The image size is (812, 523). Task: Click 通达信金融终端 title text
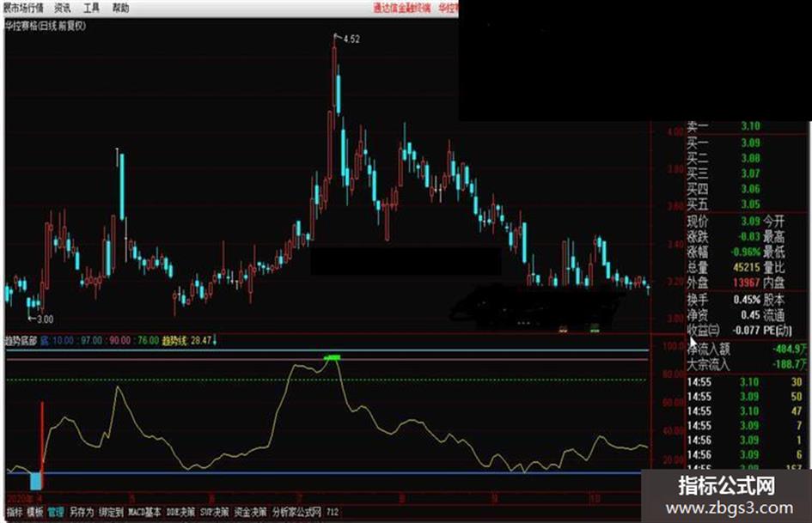(x=402, y=8)
